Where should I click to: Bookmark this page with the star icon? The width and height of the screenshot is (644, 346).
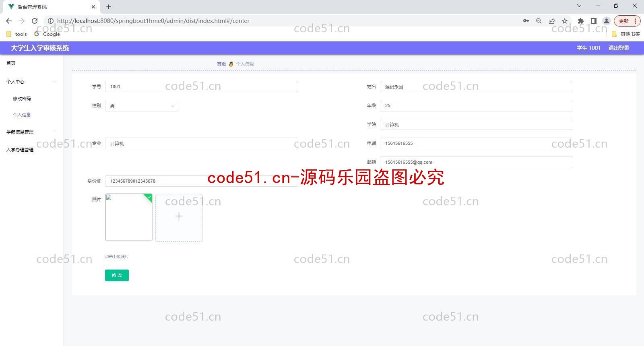pos(565,21)
